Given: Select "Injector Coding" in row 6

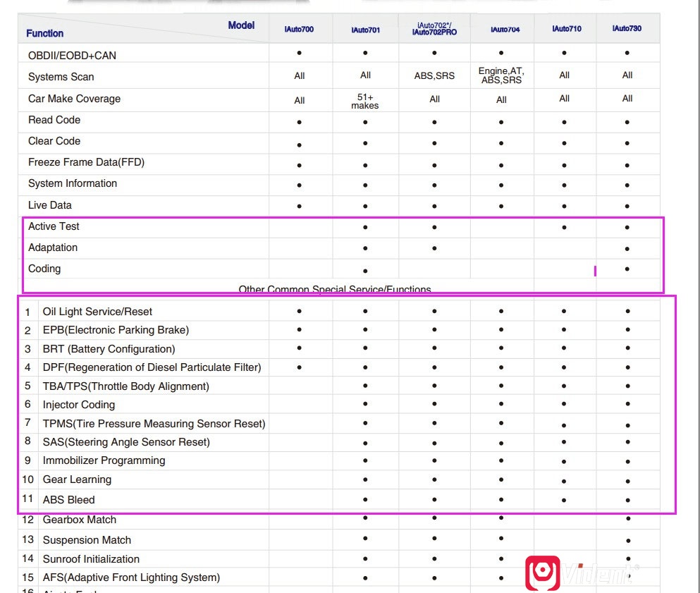Looking at the screenshot, I should click(78, 405).
